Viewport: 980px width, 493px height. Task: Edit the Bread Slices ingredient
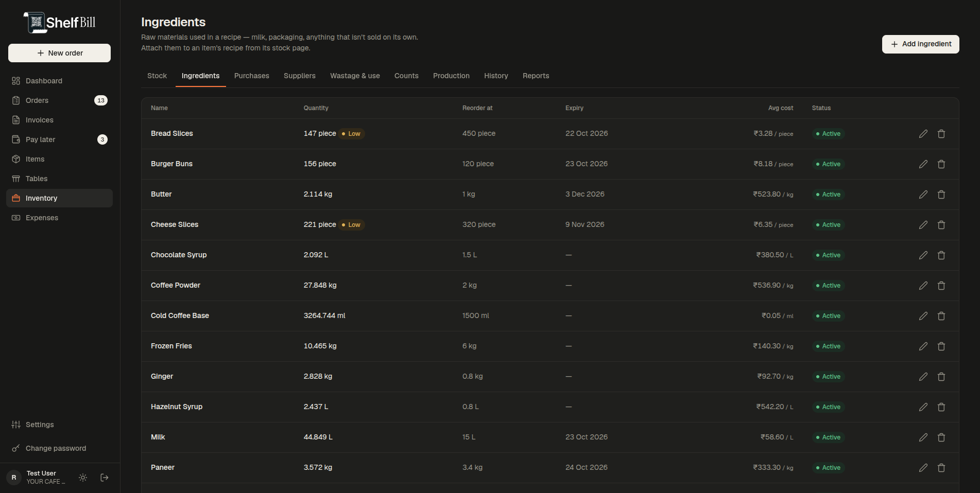coord(923,134)
